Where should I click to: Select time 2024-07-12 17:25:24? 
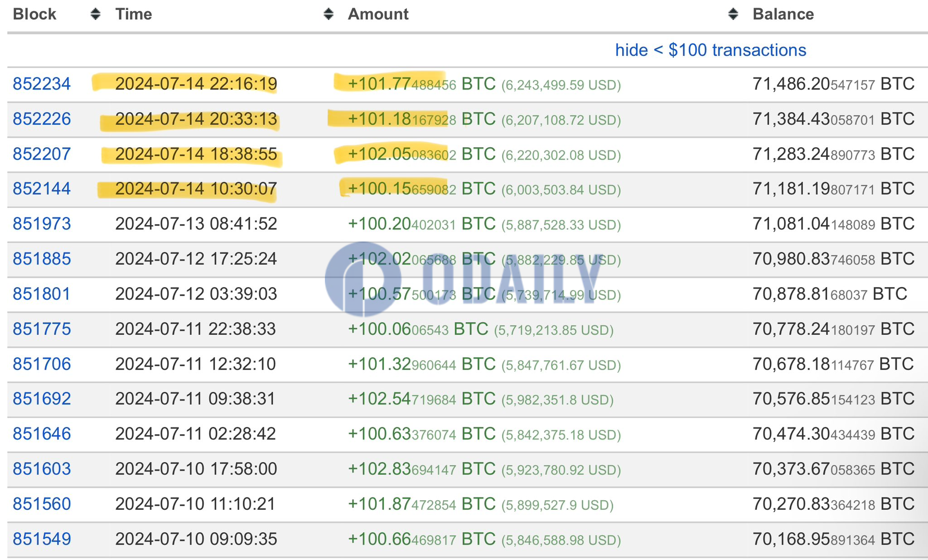click(196, 259)
